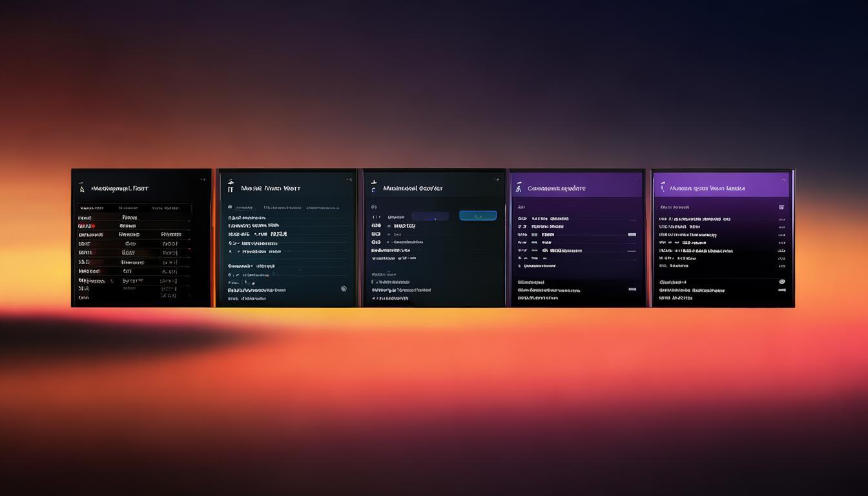The image size is (868, 496).
Task: Click the round icon near bottom right of fifth panel
Action: tap(781, 282)
